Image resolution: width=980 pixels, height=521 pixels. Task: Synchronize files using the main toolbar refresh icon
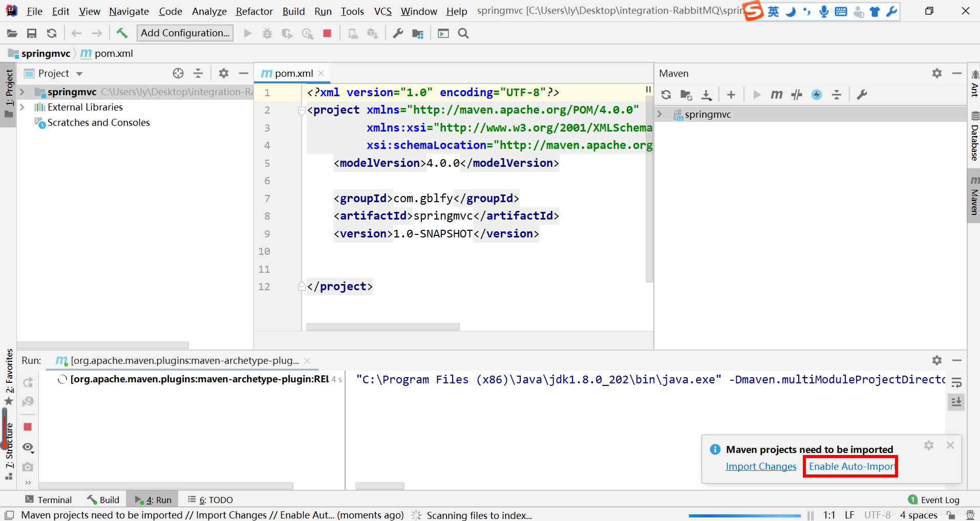click(52, 33)
